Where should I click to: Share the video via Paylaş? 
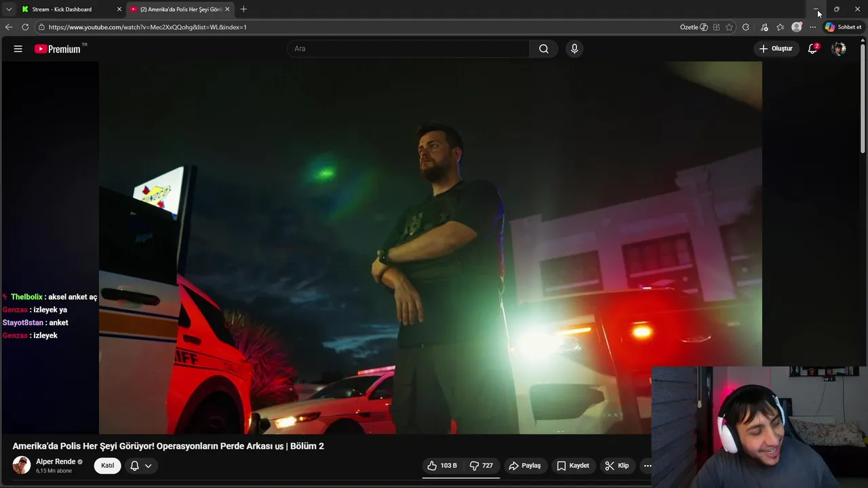click(525, 466)
